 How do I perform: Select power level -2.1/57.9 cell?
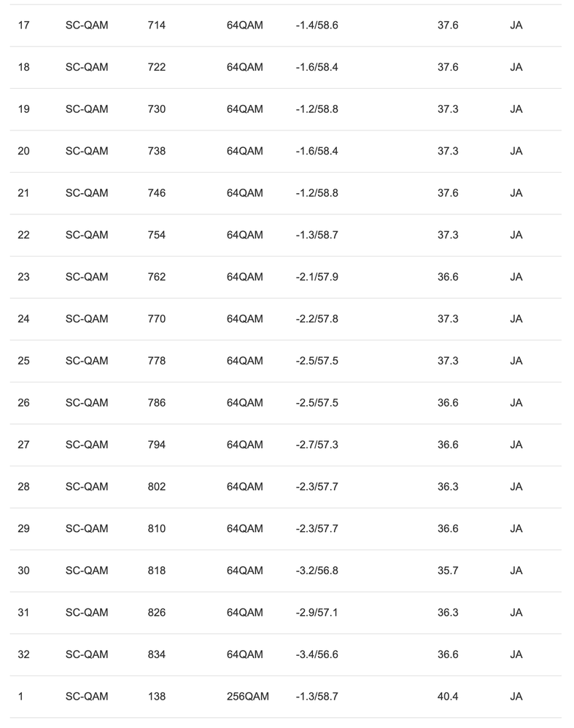pyautogui.click(x=317, y=277)
